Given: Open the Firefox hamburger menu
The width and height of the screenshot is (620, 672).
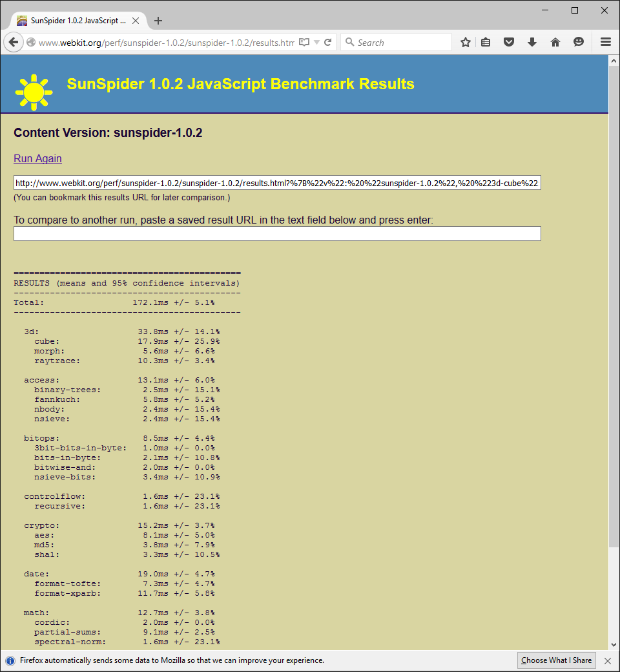Looking at the screenshot, I should click(x=606, y=42).
